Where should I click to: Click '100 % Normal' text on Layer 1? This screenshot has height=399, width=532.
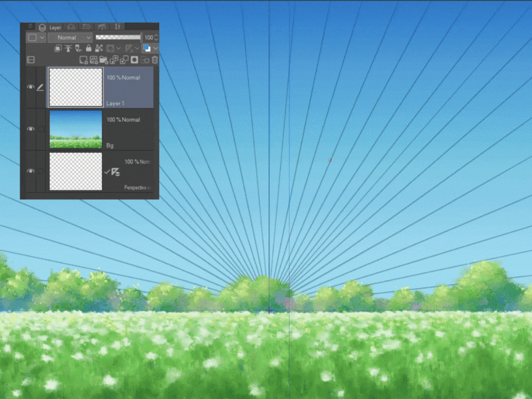[123, 78]
